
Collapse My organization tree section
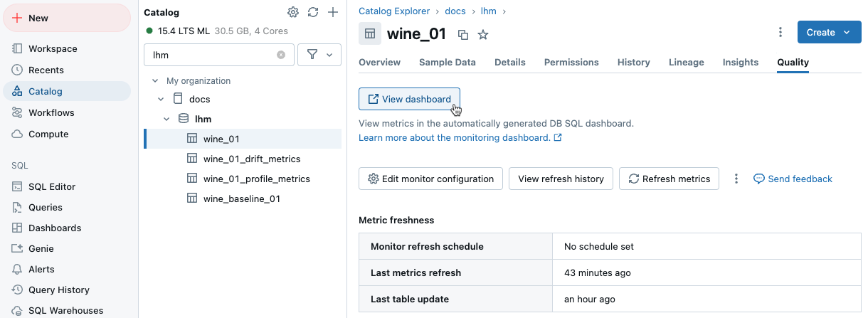pyautogui.click(x=154, y=81)
